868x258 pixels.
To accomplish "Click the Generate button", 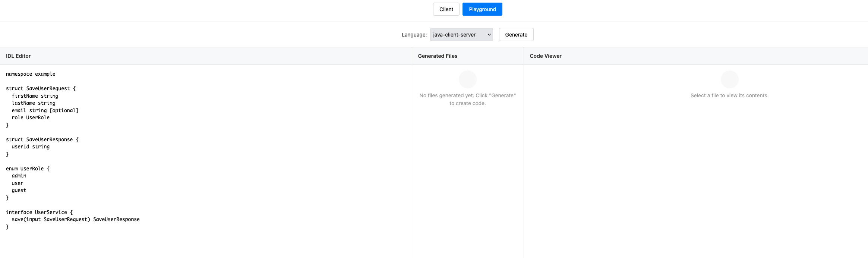I will 516,35.
